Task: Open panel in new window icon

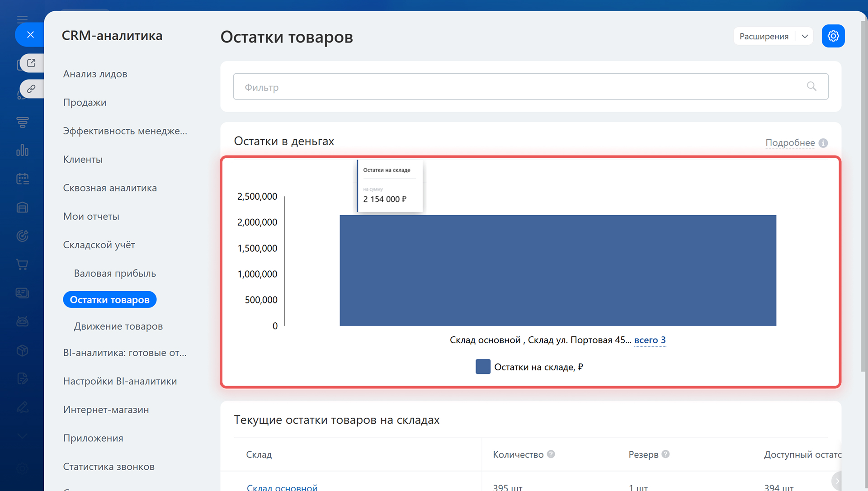Action: coord(31,63)
